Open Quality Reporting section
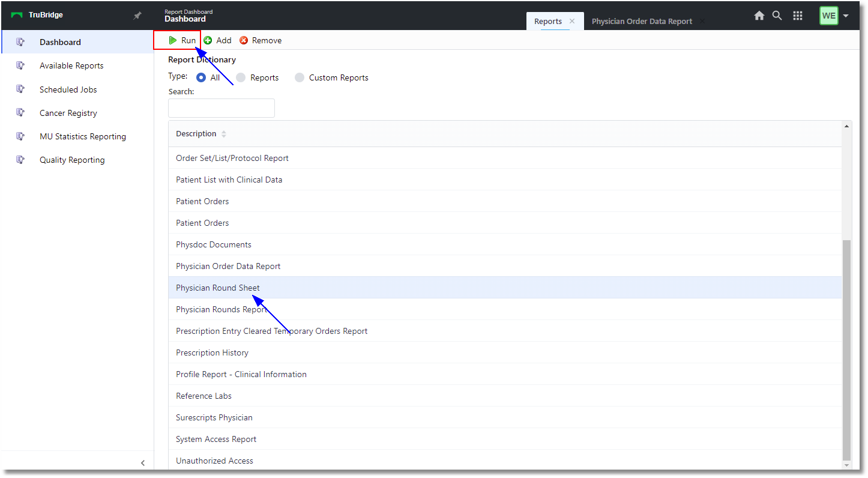This screenshot has width=868, height=478. point(72,160)
